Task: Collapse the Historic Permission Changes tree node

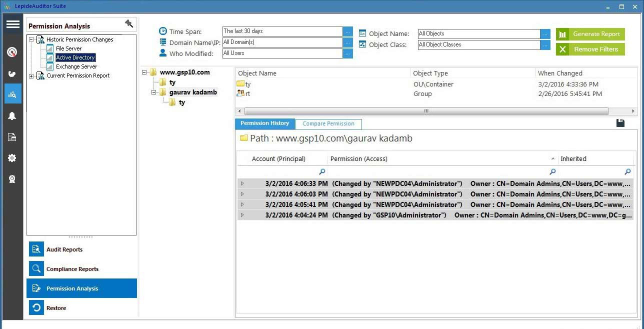Action: (x=31, y=39)
